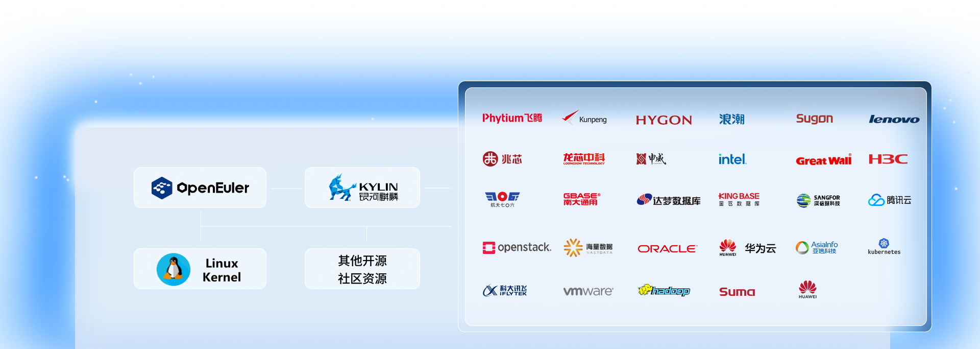Click the Intel logo
The image size is (980, 349).
732,159
